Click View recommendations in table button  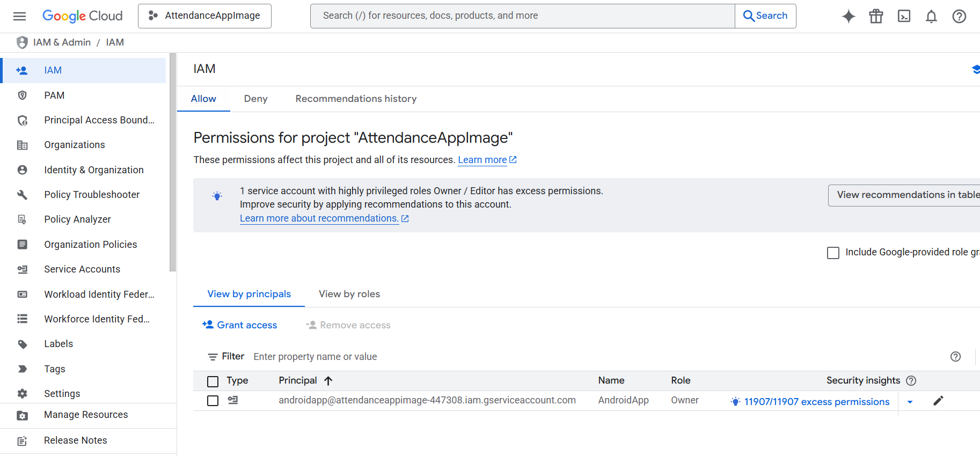904,195
